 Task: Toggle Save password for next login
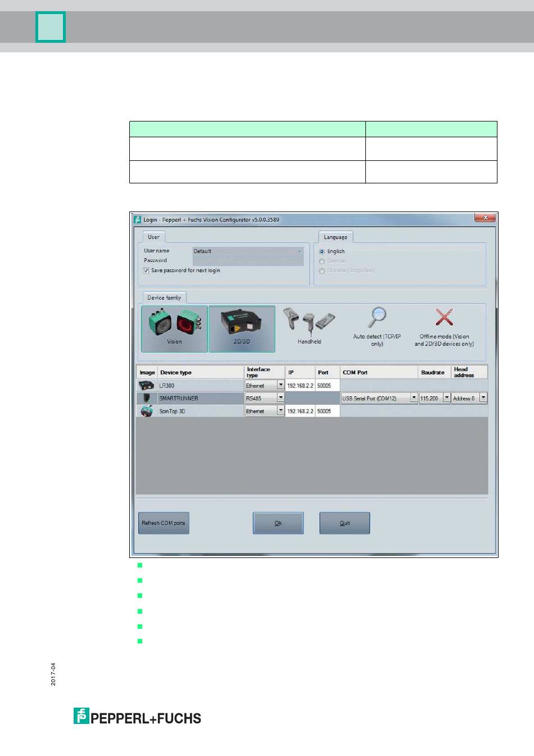point(146,271)
